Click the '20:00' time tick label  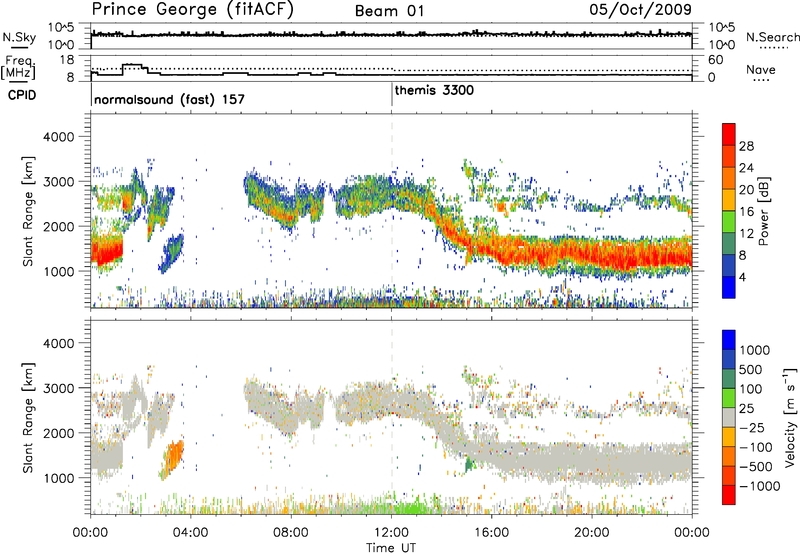(592, 533)
